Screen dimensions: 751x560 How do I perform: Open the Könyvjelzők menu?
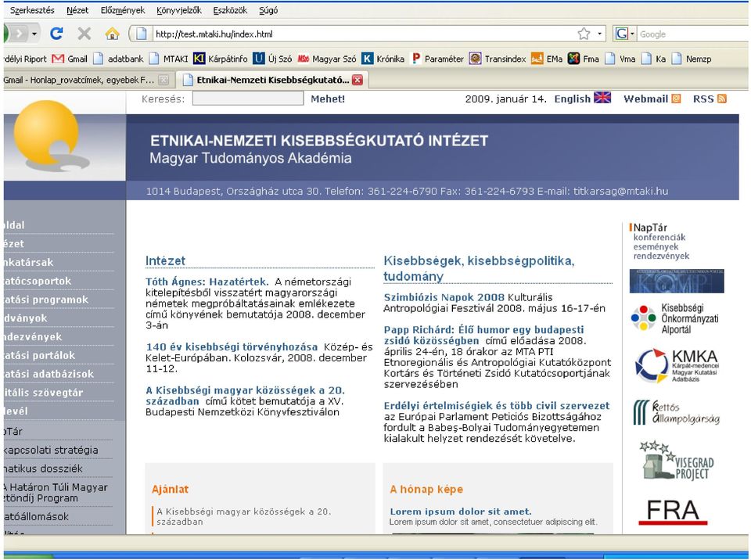click(179, 10)
